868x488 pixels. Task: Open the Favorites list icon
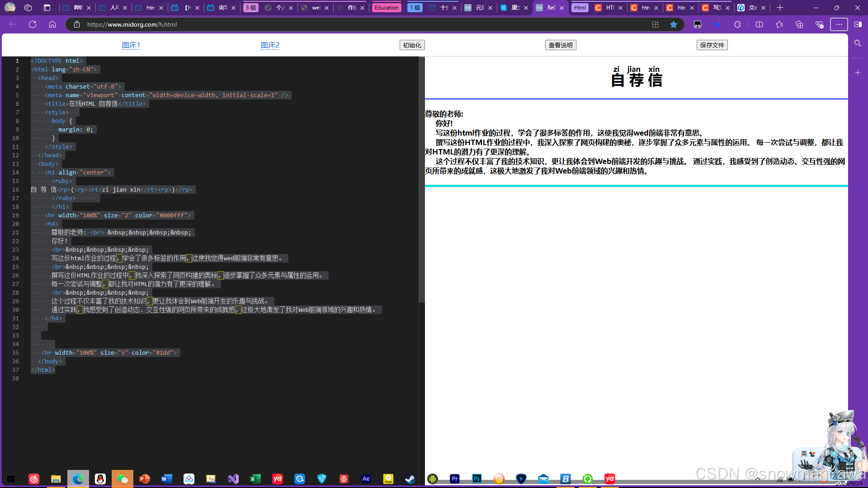[779, 24]
